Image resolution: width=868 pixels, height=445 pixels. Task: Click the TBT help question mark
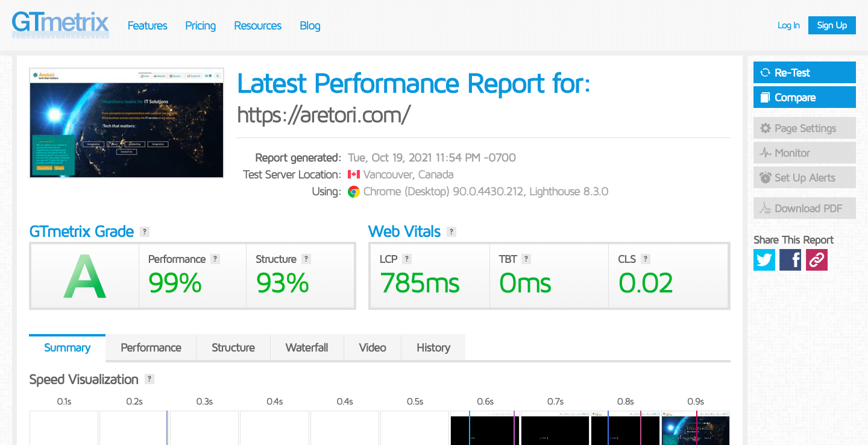(526, 259)
